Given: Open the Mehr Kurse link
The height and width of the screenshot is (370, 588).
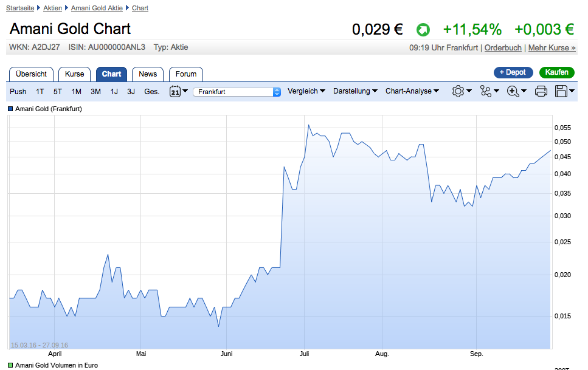Looking at the screenshot, I should [x=552, y=47].
